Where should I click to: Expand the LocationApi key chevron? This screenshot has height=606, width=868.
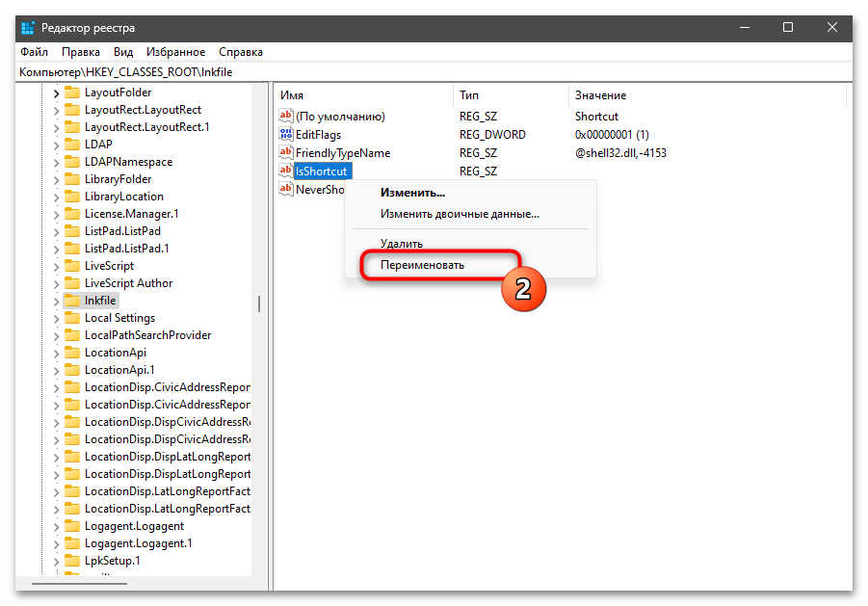56,353
